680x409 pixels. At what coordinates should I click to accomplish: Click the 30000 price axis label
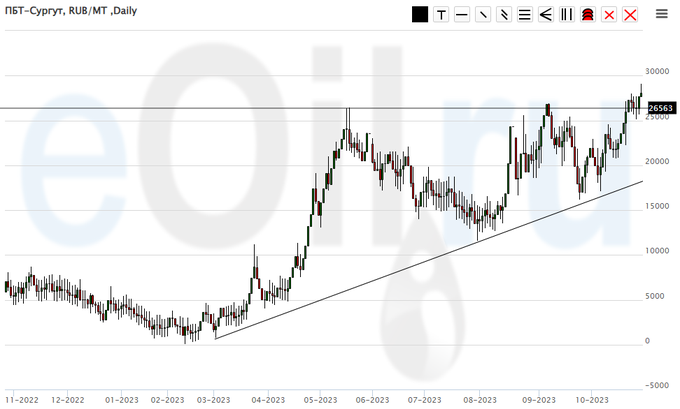tap(657, 71)
